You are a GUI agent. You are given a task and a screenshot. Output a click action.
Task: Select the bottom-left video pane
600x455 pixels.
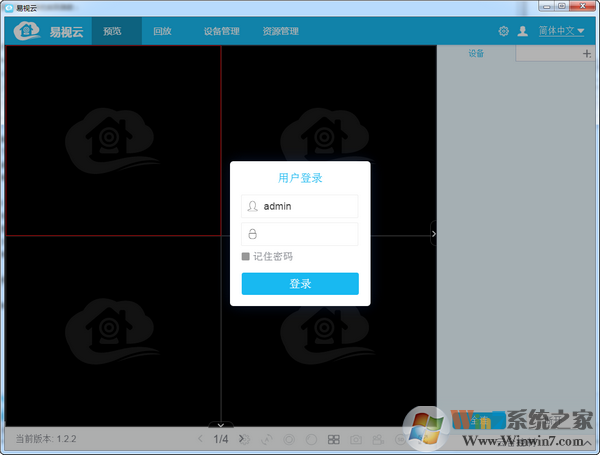point(113,331)
